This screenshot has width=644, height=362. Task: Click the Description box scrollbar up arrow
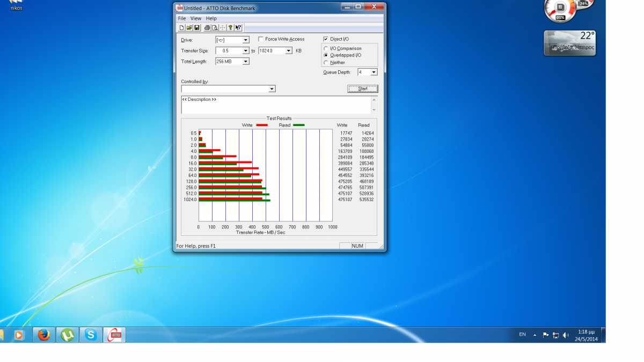tap(374, 99)
